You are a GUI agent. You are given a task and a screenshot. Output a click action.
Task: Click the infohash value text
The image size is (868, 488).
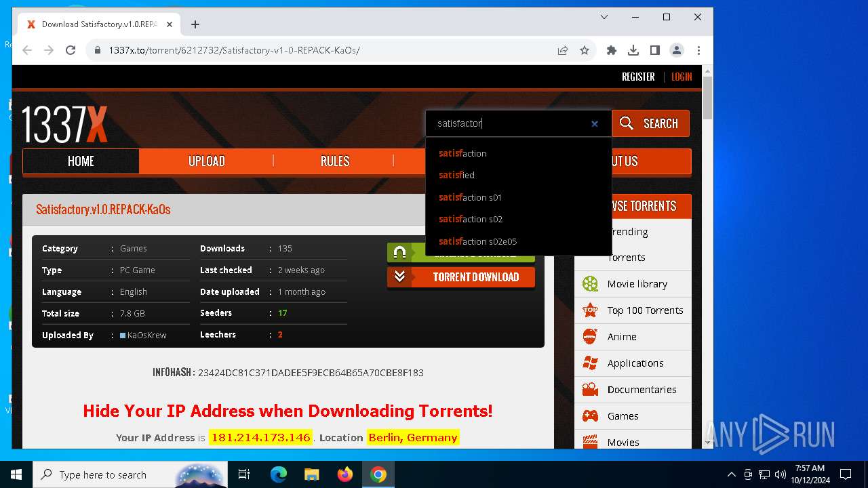[x=311, y=373]
